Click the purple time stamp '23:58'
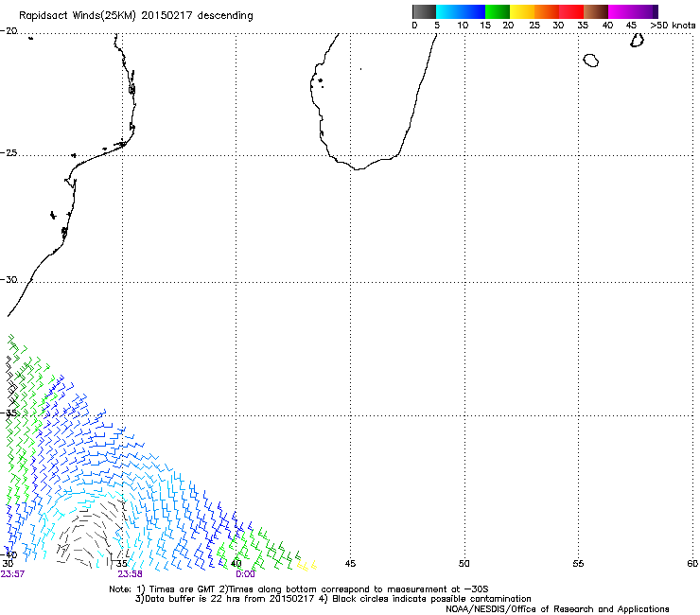The image size is (700, 615). pyautogui.click(x=130, y=574)
